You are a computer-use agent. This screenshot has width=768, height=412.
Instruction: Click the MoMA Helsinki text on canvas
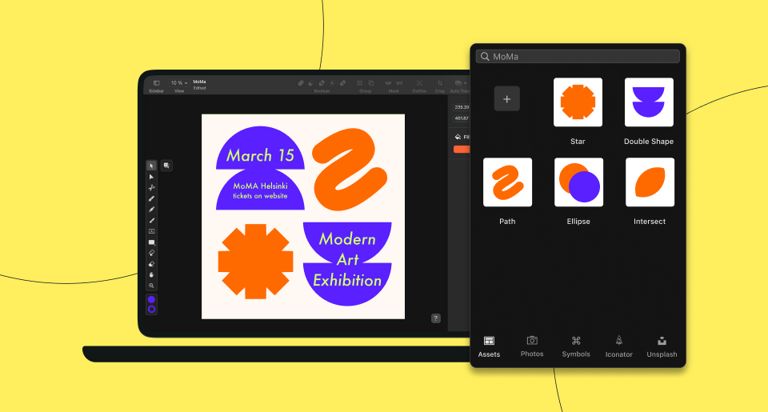coord(260,186)
